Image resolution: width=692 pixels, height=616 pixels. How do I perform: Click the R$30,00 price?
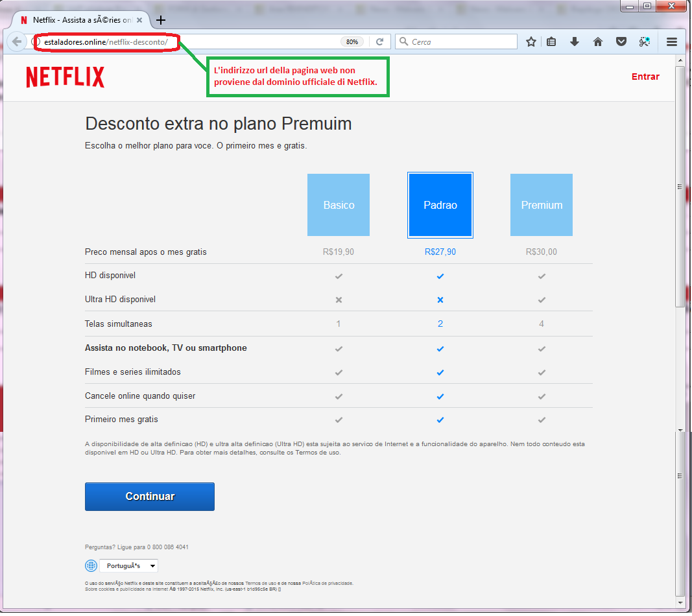[x=542, y=252]
